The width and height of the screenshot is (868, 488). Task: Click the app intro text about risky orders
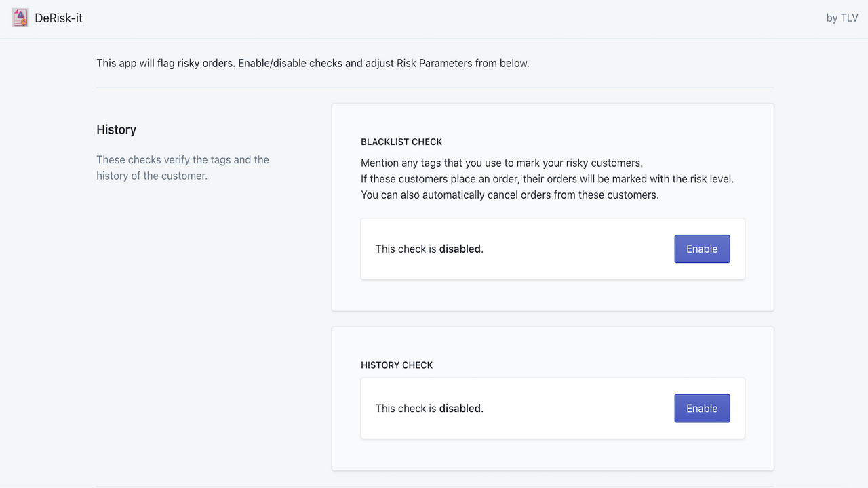312,63
